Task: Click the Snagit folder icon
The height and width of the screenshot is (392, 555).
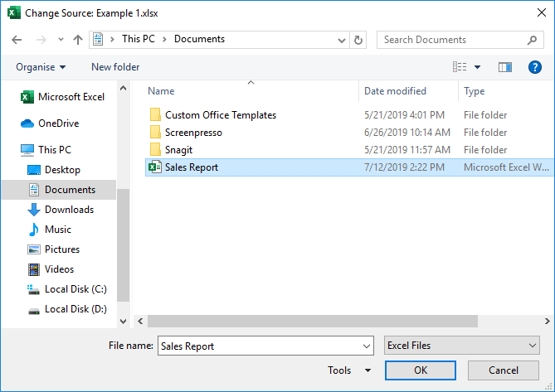Action: pos(155,149)
